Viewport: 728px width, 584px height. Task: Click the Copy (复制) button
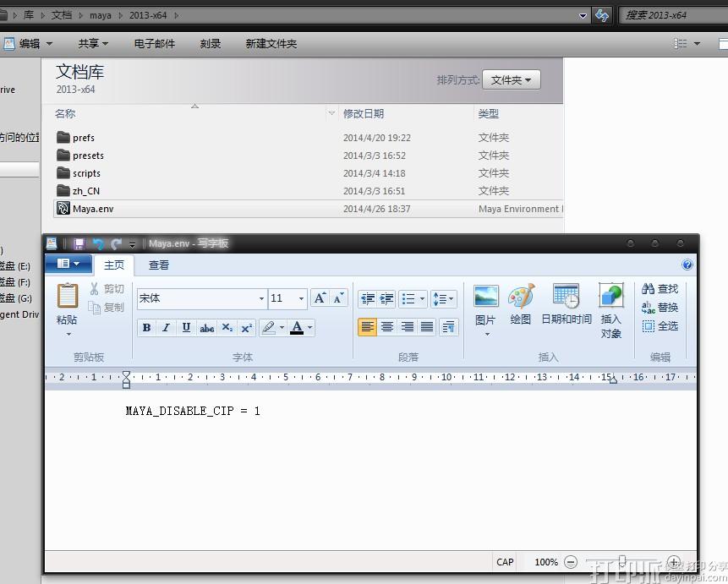click(107, 308)
